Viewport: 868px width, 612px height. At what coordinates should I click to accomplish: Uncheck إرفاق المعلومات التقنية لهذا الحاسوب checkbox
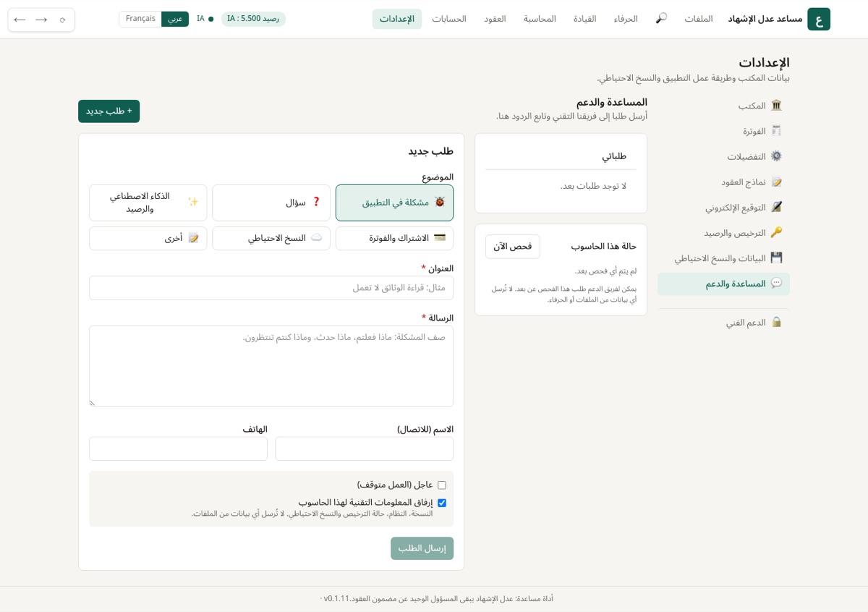click(442, 503)
